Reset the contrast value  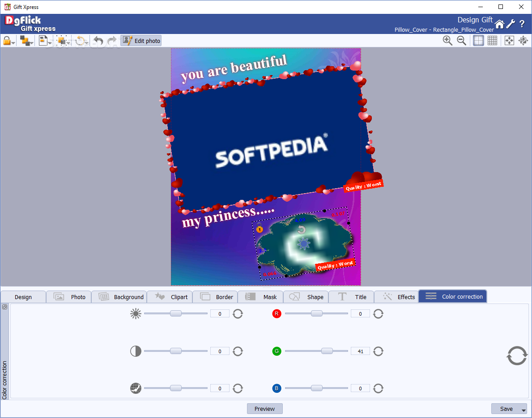pyautogui.click(x=238, y=351)
